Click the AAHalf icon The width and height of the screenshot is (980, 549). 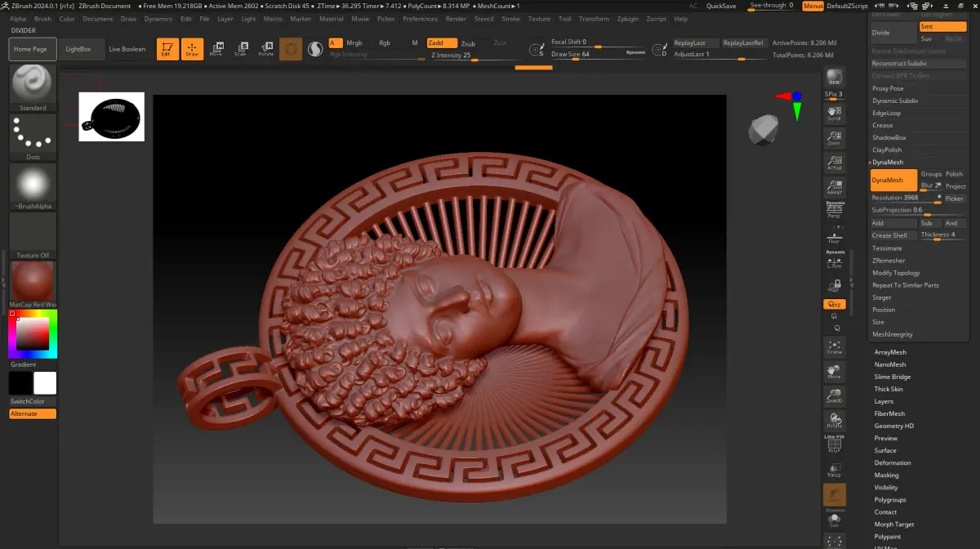(x=835, y=186)
